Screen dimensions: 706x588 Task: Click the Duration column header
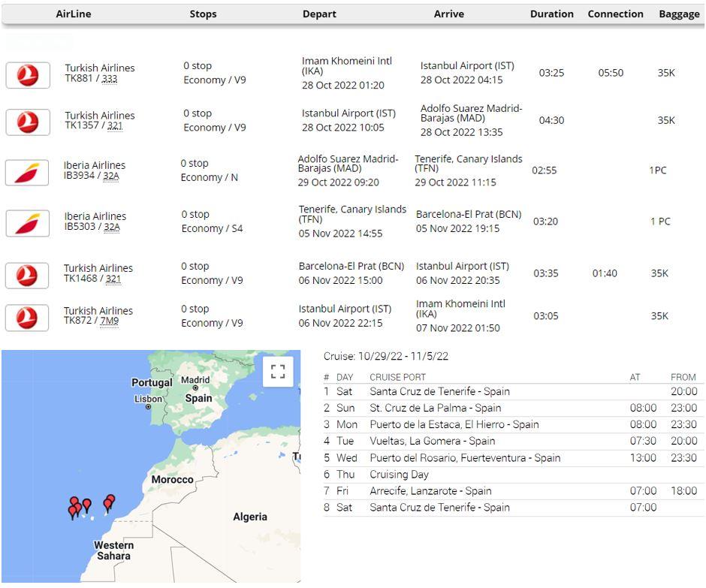(551, 14)
